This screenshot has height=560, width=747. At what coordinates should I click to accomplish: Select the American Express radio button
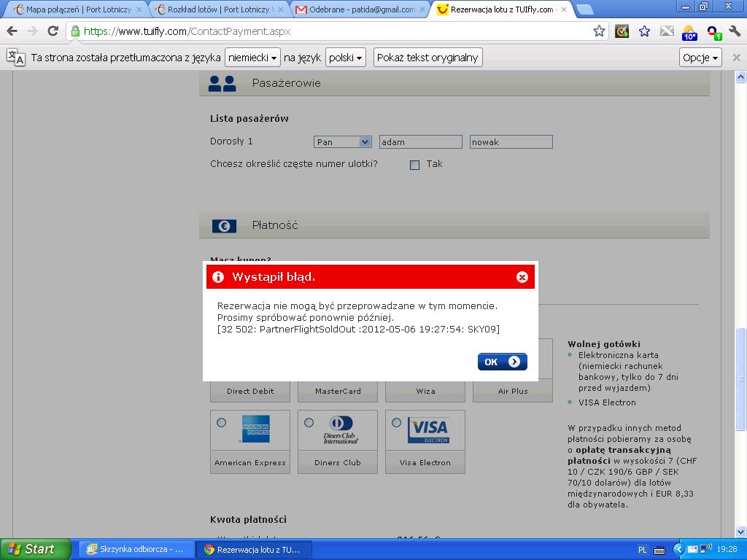(221, 423)
